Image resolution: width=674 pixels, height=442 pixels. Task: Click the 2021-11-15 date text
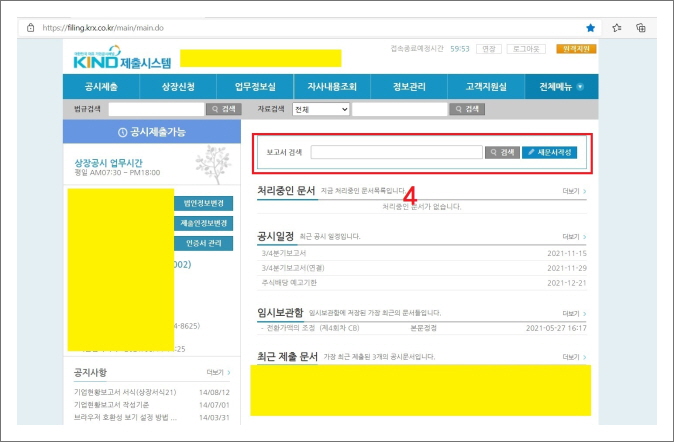(x=567, y=253)
